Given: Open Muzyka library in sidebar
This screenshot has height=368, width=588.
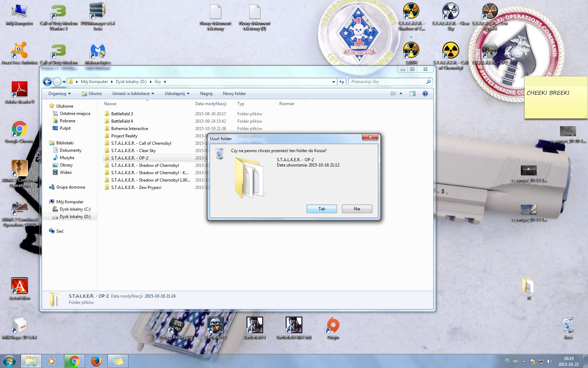Looking at the screenshot, I should click(64, 158).
